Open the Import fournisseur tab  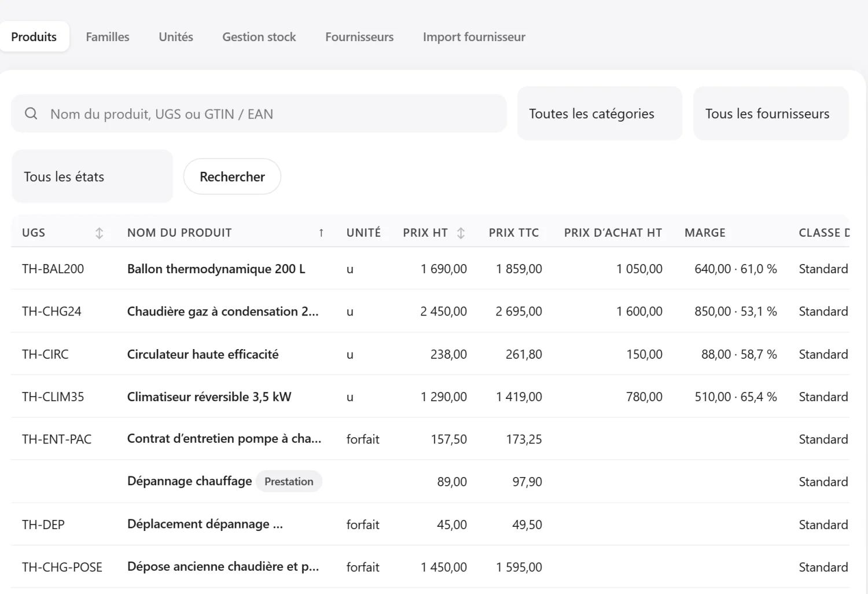474,36
